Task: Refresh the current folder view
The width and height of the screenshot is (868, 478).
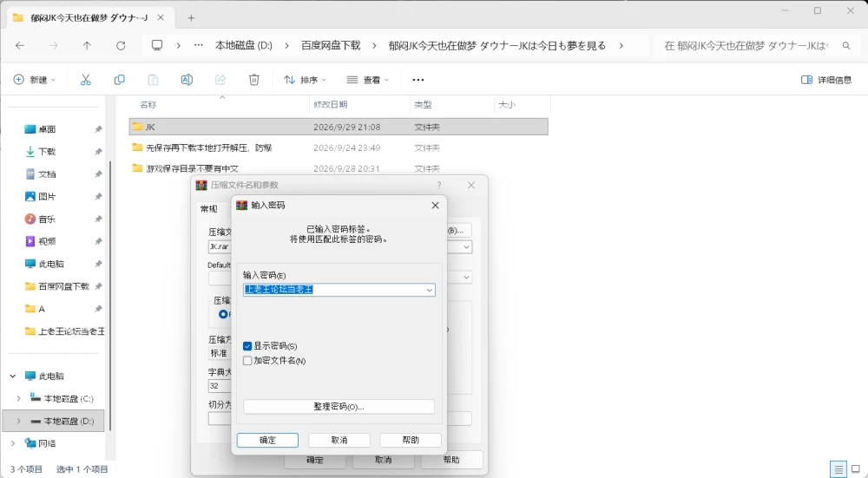Action: (x=121, y=45)
